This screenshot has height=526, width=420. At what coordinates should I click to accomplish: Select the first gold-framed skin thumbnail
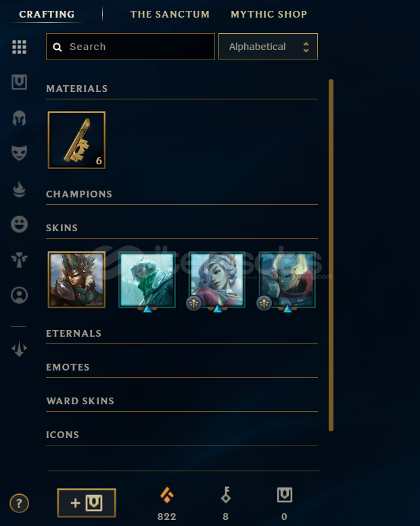(76, 280)
